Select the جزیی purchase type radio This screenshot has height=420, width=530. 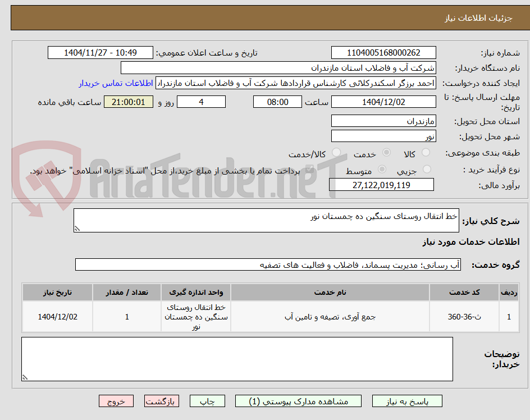tap(427, 169)
